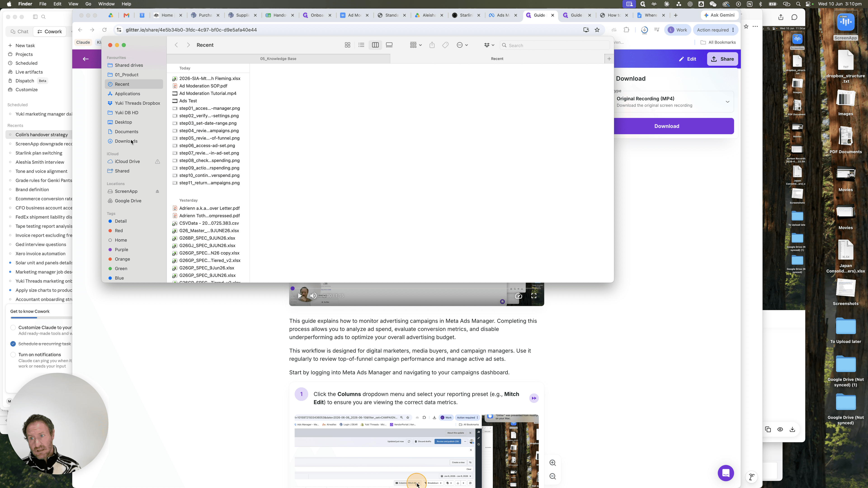
Task: Open the Go menu in menu bar
Action: pyautogui.click(x=88, y=4)
